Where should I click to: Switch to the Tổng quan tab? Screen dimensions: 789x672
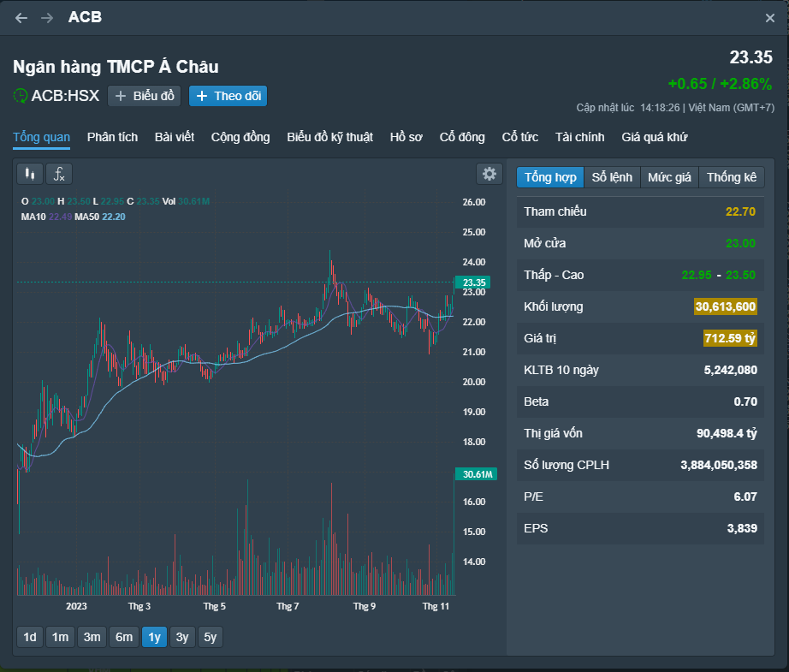41,137
